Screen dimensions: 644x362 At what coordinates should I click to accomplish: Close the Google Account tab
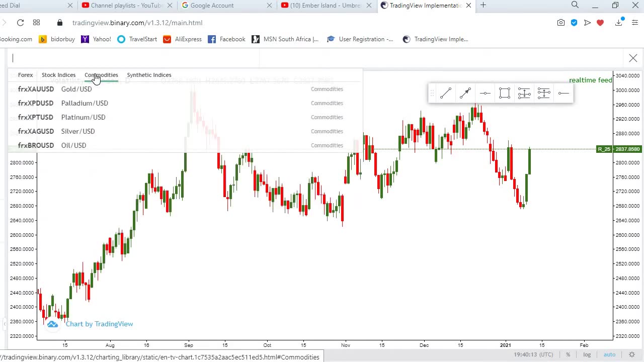(269, 6)
